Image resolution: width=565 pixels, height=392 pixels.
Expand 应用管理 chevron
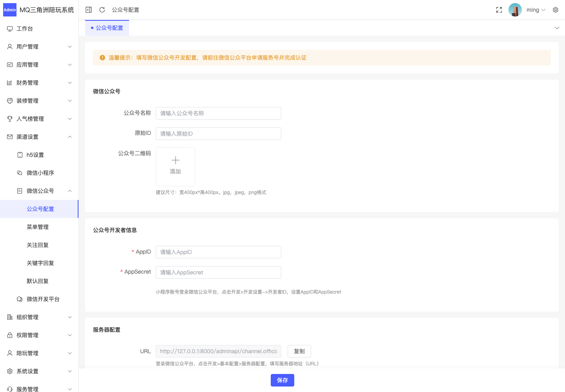click(70, 65)
